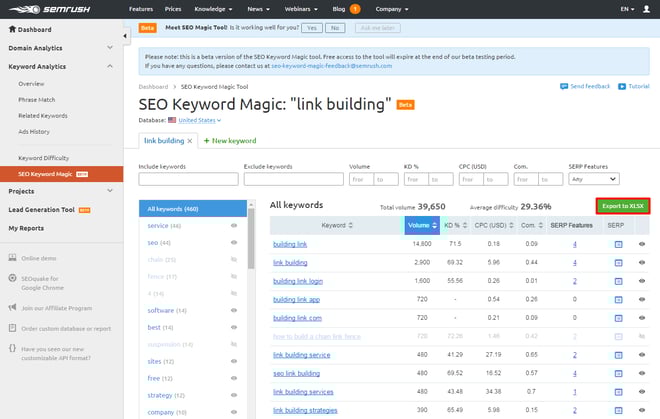Click the API format braces icon
The width and height of the screenshot is (660, 419).
(13, 348)
